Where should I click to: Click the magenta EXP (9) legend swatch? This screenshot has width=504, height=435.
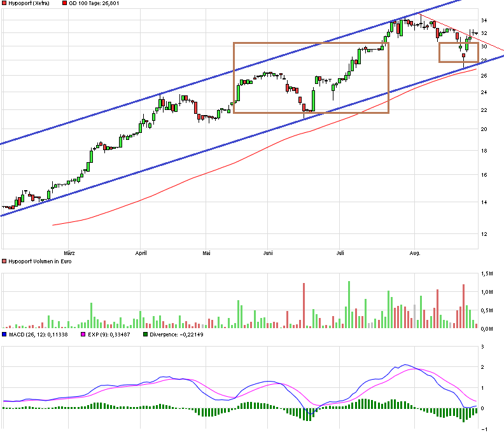[83, 335]
